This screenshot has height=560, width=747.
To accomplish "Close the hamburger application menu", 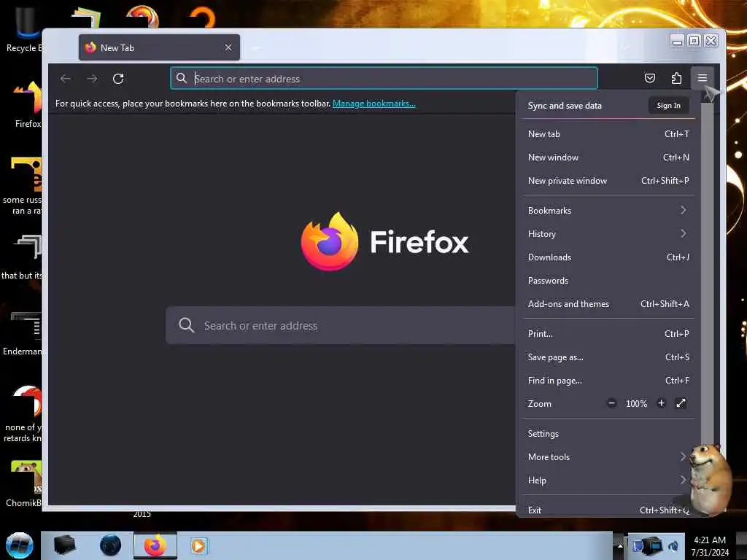I will click(703, 77).
